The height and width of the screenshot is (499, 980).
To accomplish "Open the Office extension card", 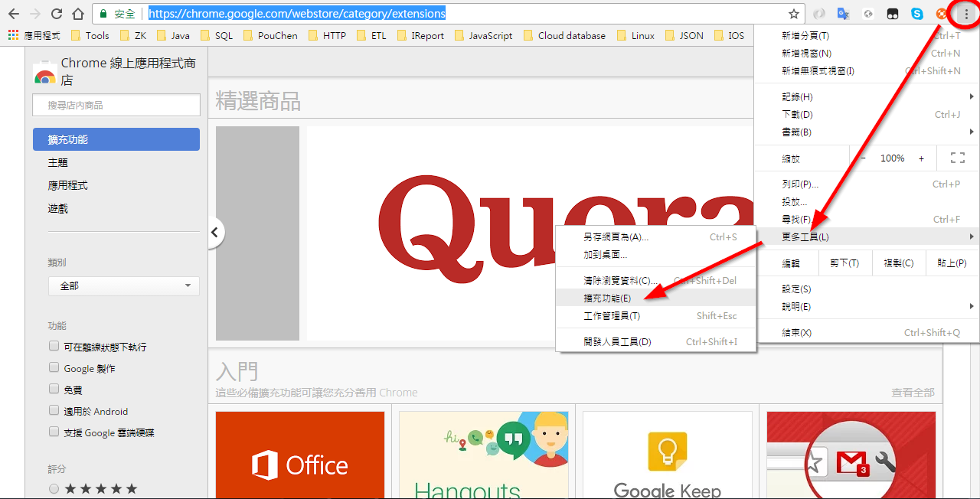I will pyautogui.click(x=300, y=455).
